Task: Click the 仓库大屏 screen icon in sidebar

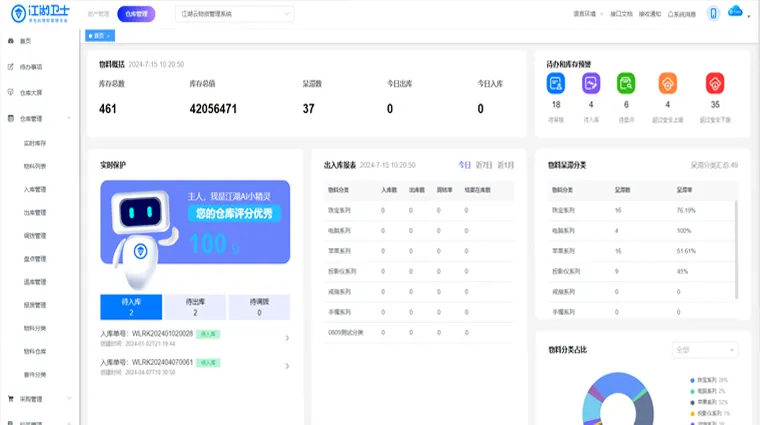Action: tap(11, 92)
